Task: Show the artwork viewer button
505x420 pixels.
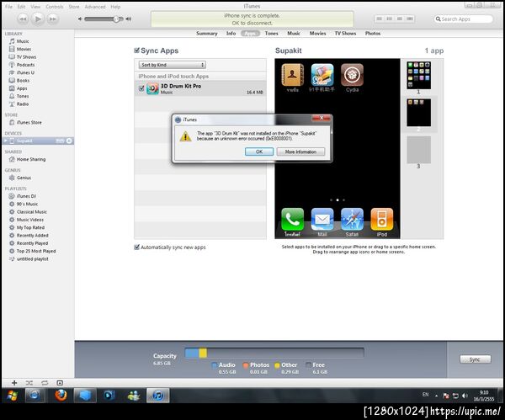Action: (60, 383)
